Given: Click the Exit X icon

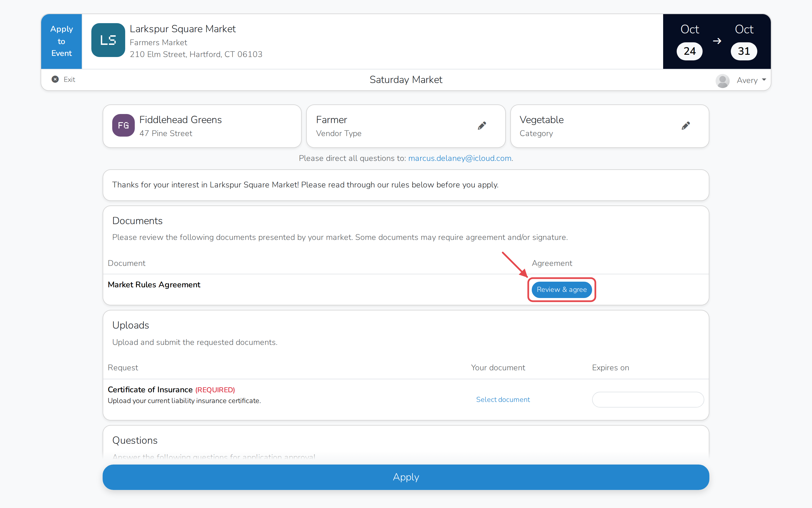Looking at the screenshot, I should (55, 79).
